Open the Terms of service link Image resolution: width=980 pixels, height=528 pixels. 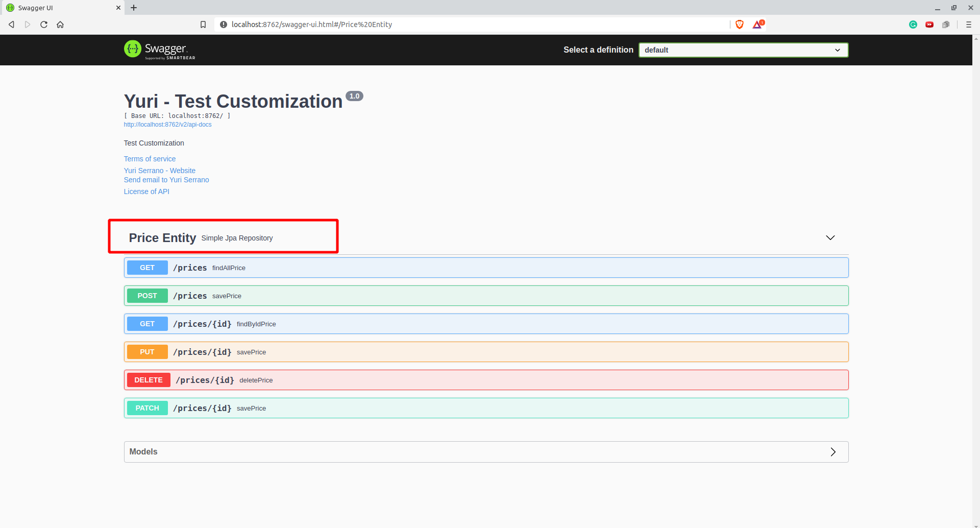[150, 159]
